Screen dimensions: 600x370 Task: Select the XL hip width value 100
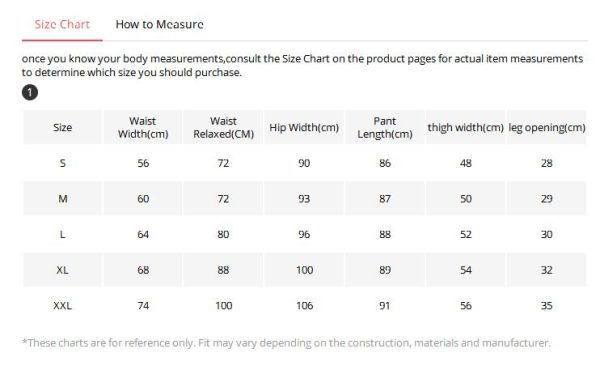tap(305, 270)
